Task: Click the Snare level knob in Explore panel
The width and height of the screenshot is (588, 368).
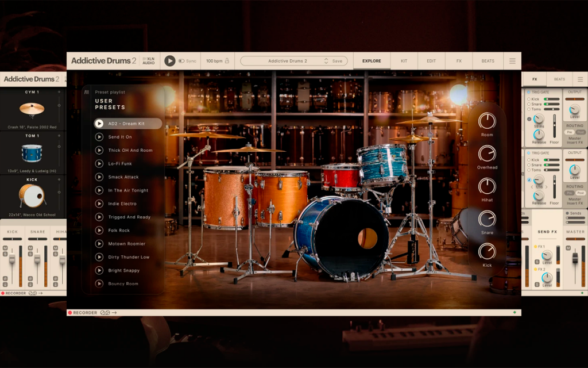Action: click(x=487, y=219)
